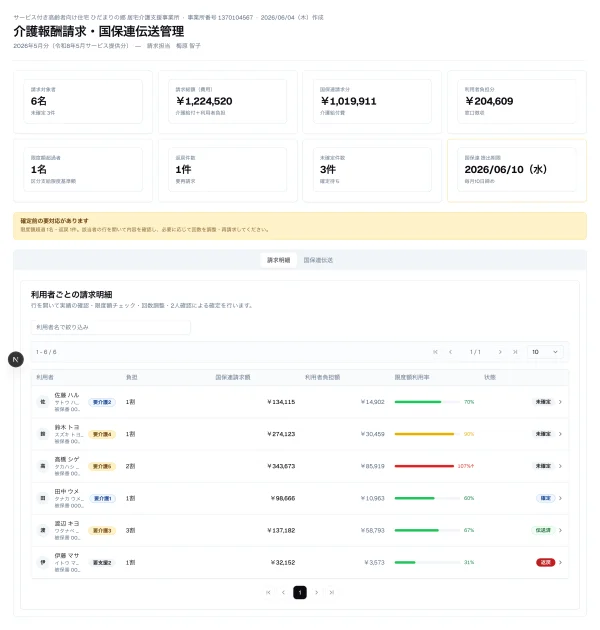Click the 利用者 column header
This screenshot has width=600, height=630.
pos(45,377)
